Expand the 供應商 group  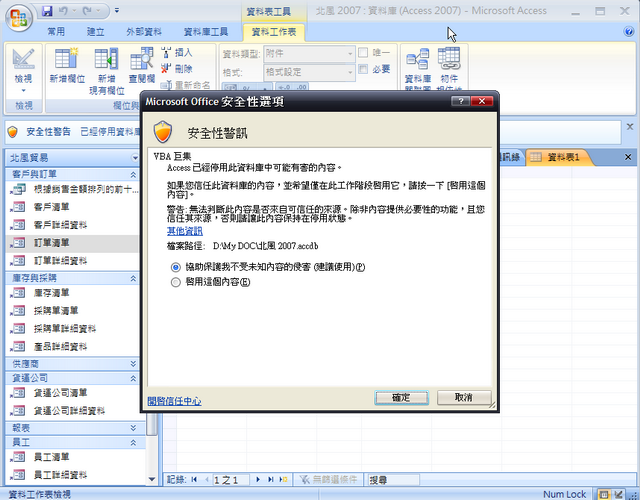pyautogui.click(x=133, y=364)
